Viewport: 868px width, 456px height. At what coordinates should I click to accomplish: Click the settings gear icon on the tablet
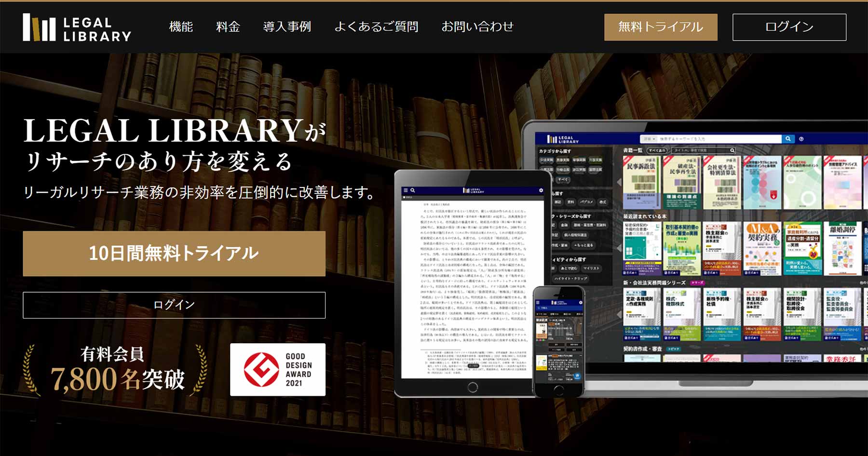[541, 190]
